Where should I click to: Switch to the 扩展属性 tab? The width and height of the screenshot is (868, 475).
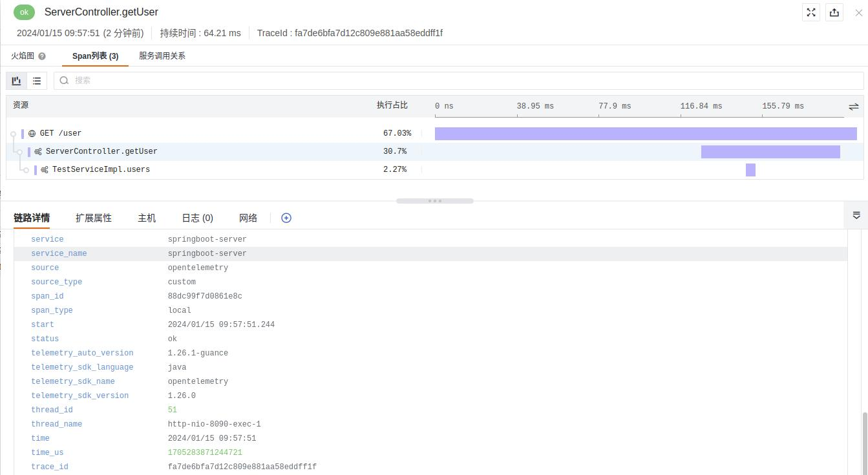[94, 218]
